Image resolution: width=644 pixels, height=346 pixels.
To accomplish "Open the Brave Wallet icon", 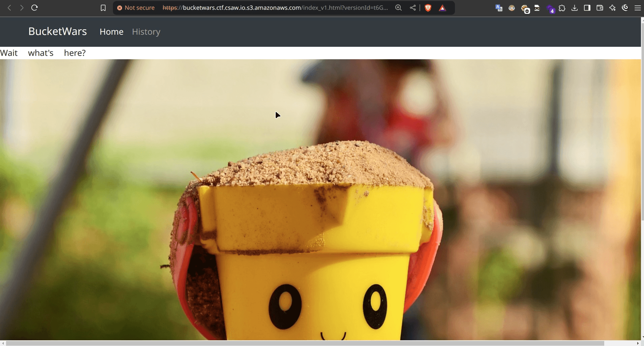I will [x=600, y=8].
